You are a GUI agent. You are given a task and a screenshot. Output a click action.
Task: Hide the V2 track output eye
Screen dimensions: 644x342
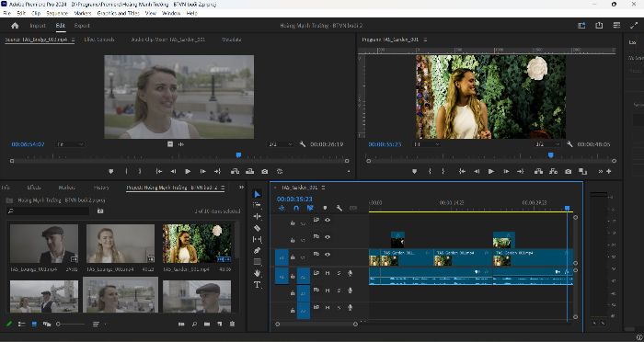328,237
